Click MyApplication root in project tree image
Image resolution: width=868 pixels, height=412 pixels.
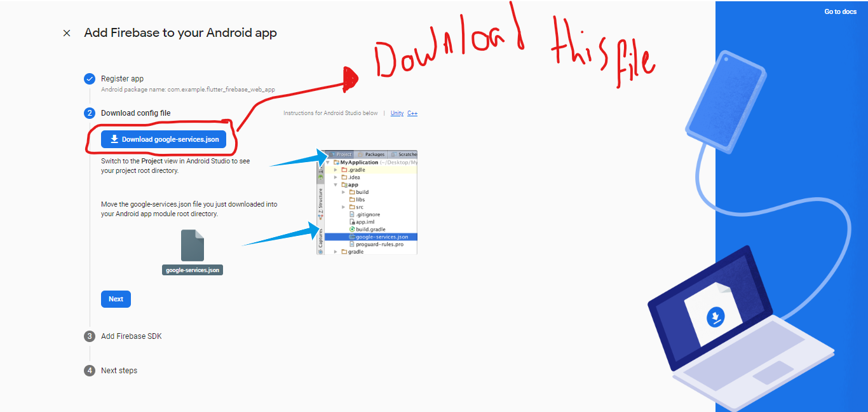pyautogui.click(x=355, y=163)
